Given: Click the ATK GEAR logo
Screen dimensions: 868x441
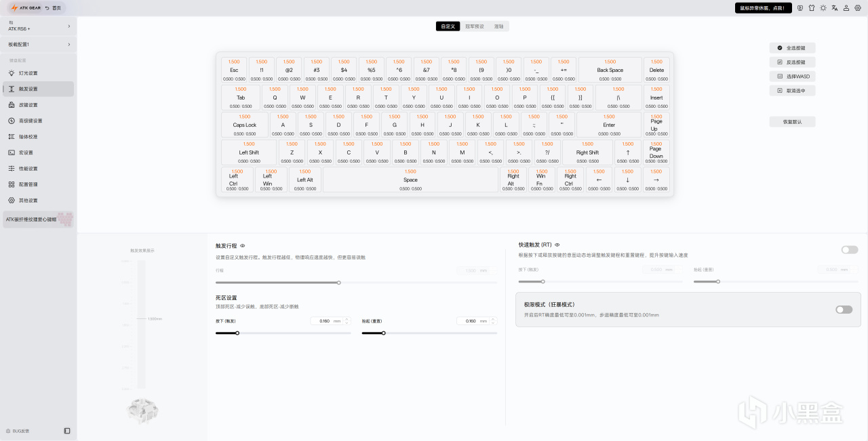Looking at the screenshot, I should click(x=25, y=7).
